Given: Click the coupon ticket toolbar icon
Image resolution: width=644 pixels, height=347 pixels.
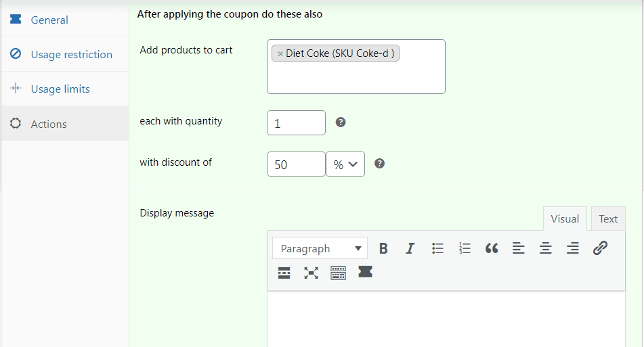Looking at the screenshot, I should tap(366, 272).
